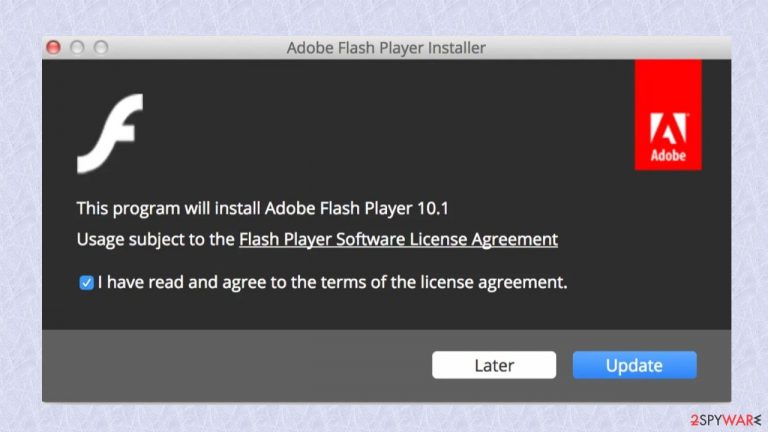
Task: Click the version number 10.1
Action: 432,208
